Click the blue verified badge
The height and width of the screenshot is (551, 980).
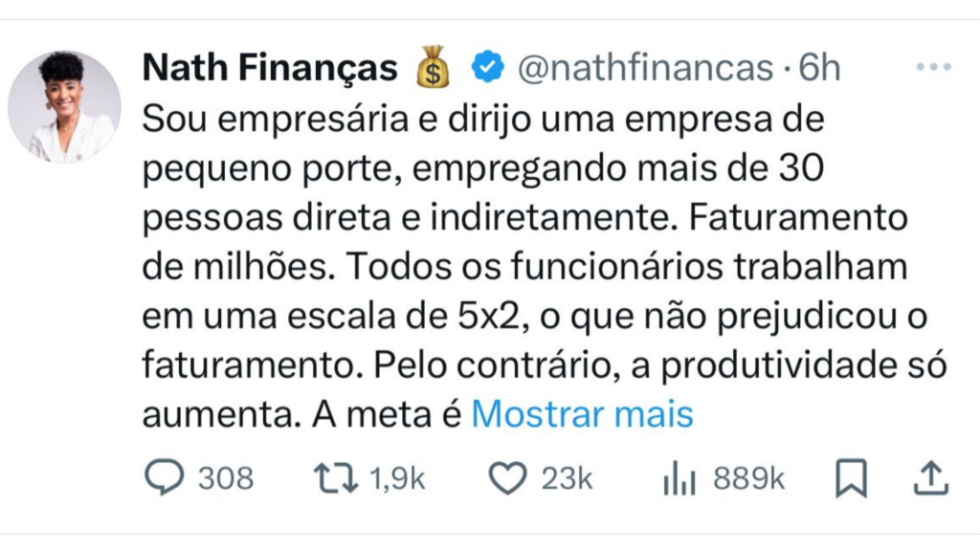(x=489, y=68)
